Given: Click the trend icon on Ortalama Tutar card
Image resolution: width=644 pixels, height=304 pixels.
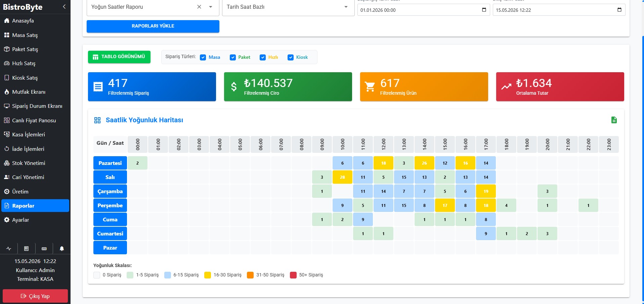Looking at the screenshot, I should click(506, 87).
